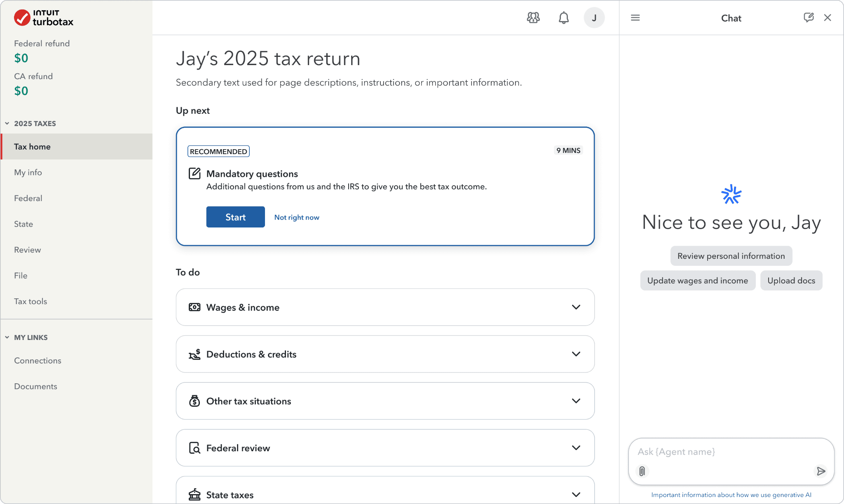Click the send message arrow icon
This screenshot has width=844, height=504.
(x=821, y=471)
